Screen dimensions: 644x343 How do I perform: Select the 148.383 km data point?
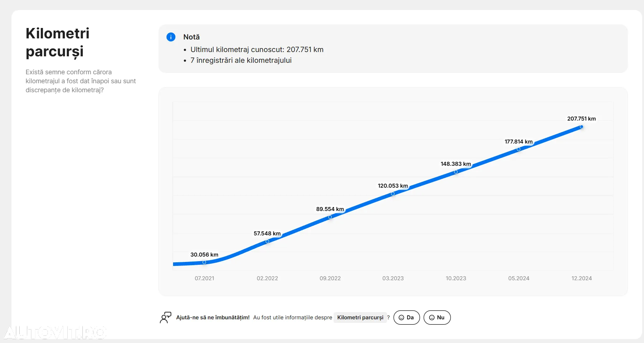tap(456, 172)
